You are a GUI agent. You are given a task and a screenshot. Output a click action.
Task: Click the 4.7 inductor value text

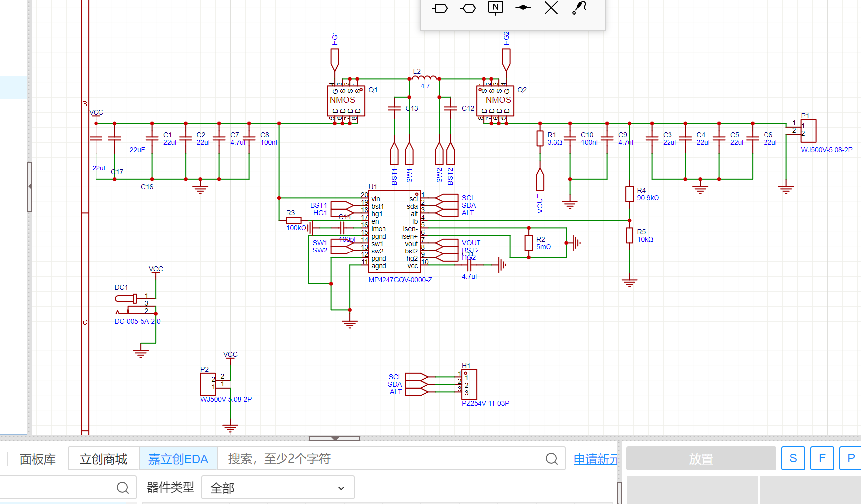[x=425, y=86]
